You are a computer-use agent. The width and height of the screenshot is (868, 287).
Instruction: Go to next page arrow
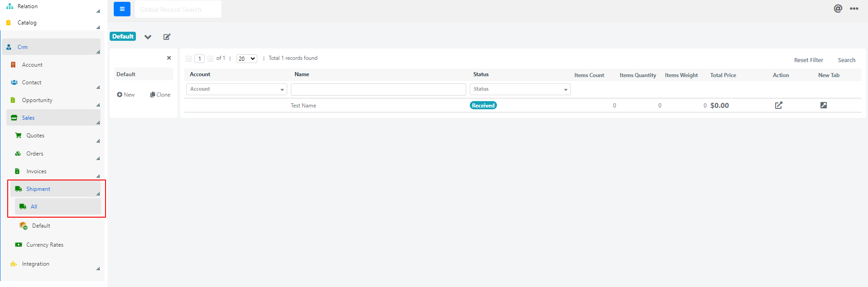click(210, 58)
